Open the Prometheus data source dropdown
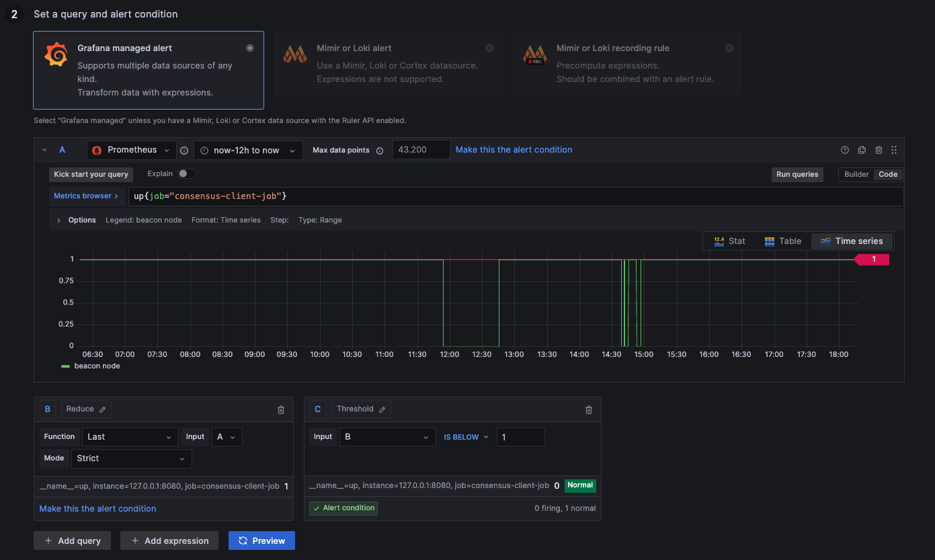This screenshot has width=935, height=560. 132,150
